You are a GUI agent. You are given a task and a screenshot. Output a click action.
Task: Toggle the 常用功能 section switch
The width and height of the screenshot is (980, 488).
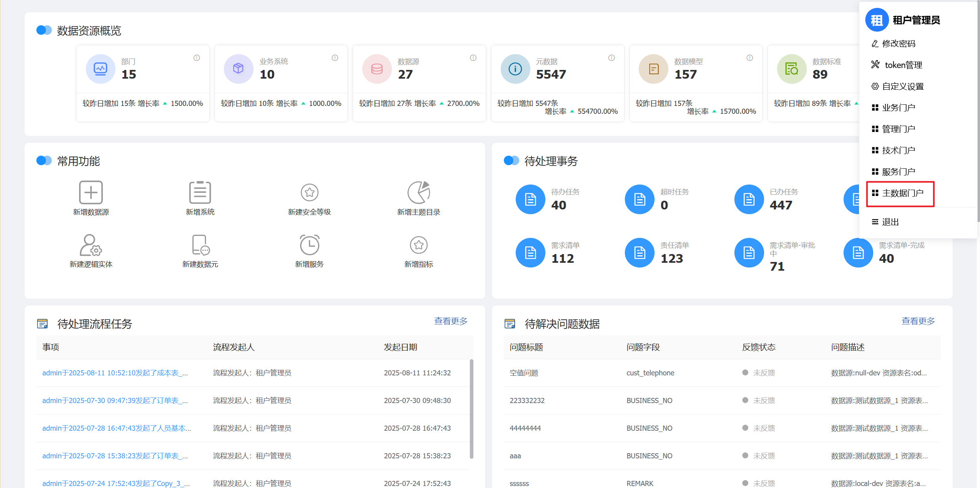(x=44, y=160)
